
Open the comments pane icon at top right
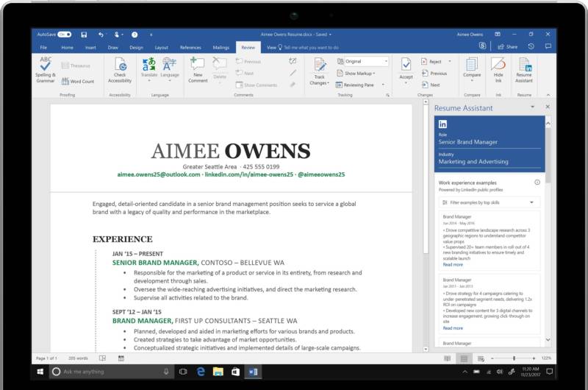click(x=548, y=46)
